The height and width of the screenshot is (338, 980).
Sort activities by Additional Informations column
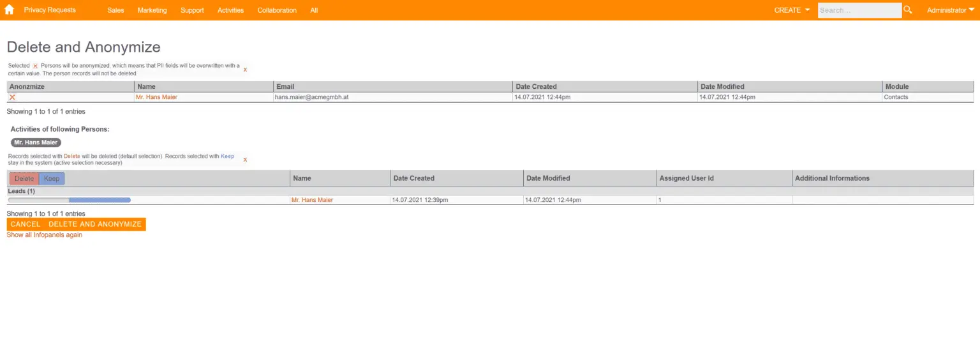pos(883,178)
